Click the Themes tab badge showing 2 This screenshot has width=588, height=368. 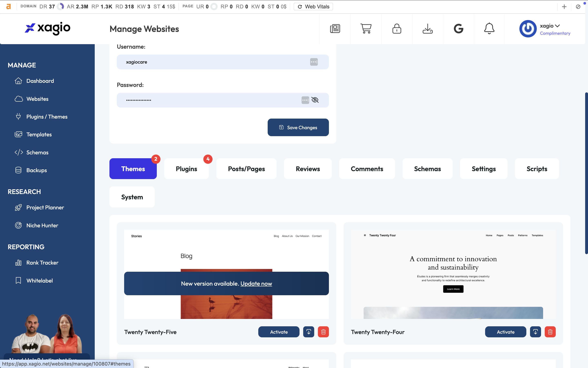pyautogui.click(x=156, y=159)
